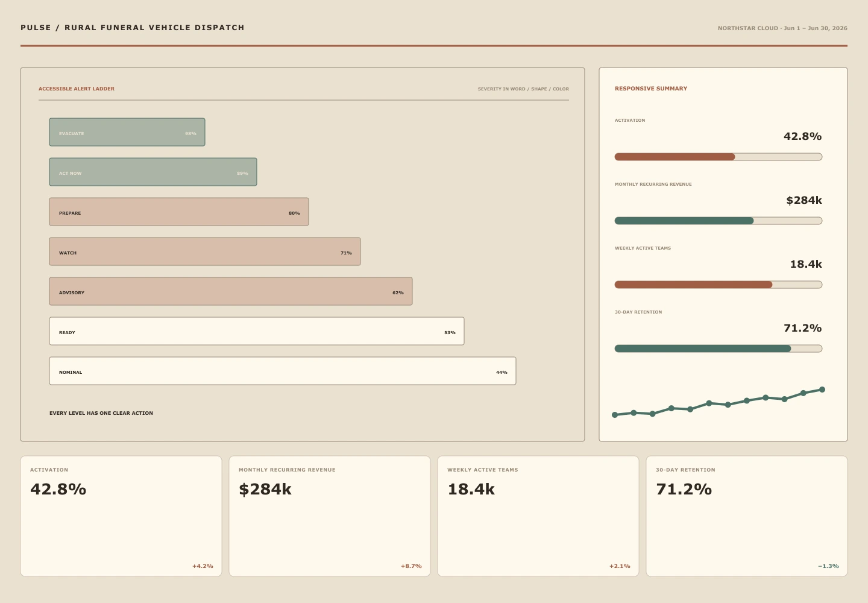Open the 30-Day Retention 71.2% card
The height and width of the screenshot is (603, 868).
pos(747,516)
